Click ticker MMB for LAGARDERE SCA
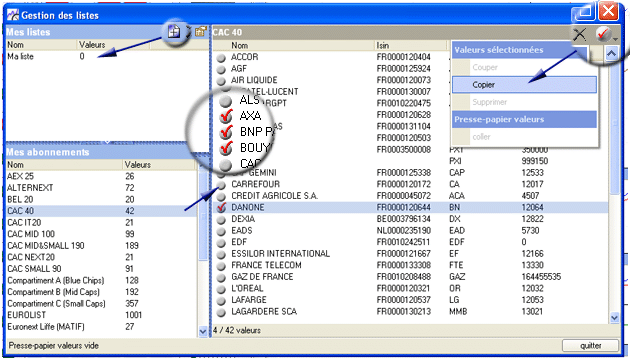630x360 pixels. [458, 312]
